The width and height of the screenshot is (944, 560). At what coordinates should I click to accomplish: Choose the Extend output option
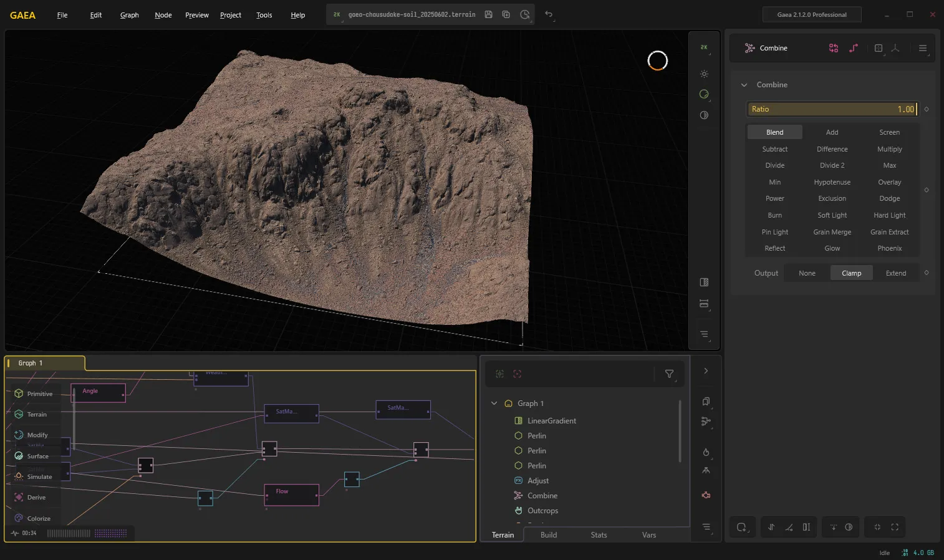[x=896, y=273]
